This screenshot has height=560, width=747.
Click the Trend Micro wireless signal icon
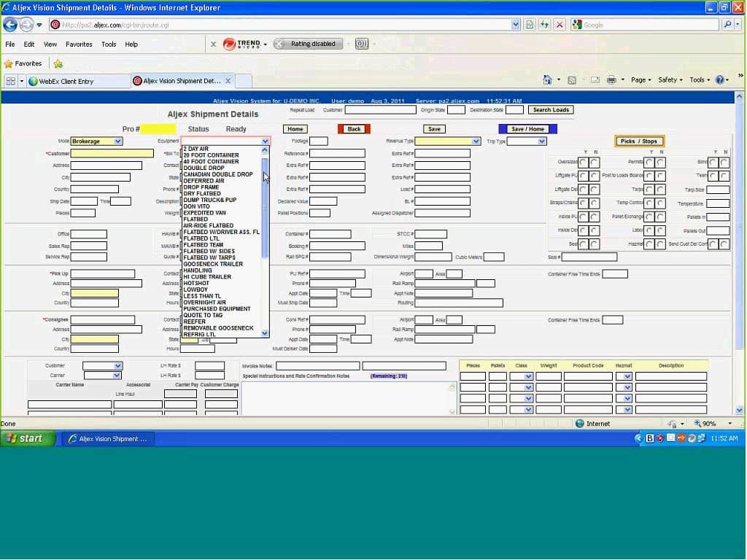coord(362,44)
